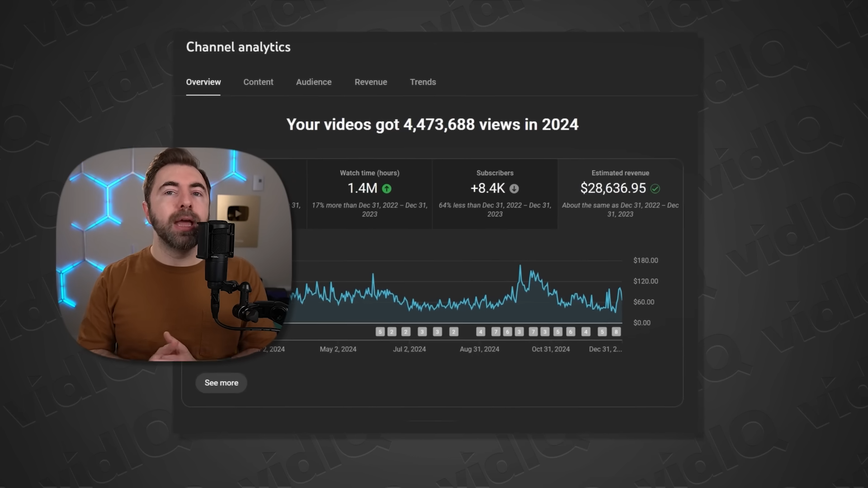Open the Audience tab
Viewport: 868px width, 488px height.
314,82
